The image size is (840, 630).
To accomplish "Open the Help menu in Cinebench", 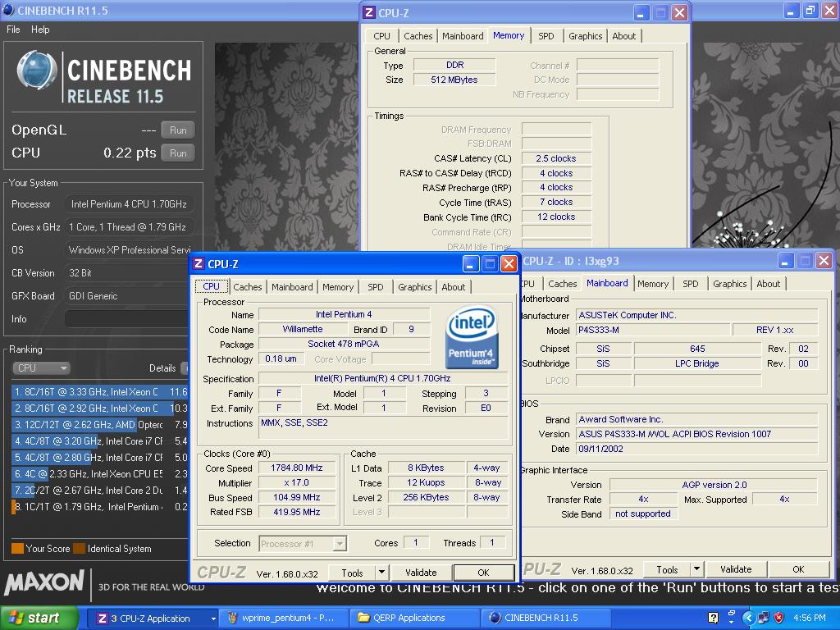I will (40, 30).
